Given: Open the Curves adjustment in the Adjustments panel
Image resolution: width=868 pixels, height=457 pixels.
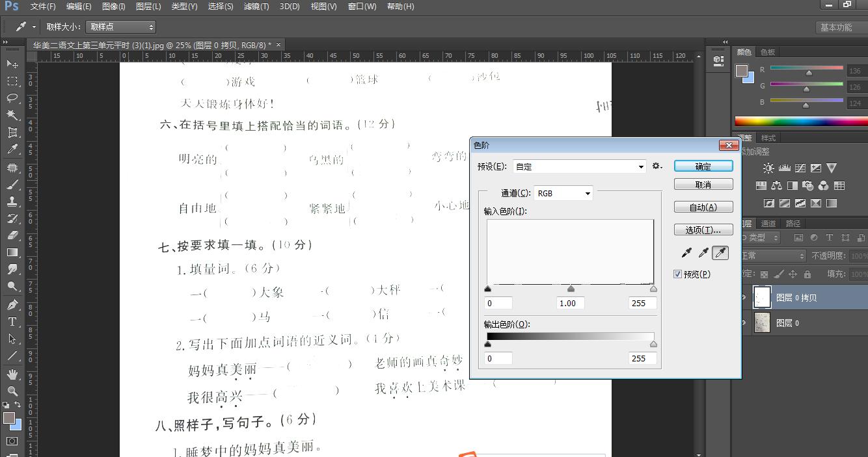Looking at the screenshot, I should click(800, 168).
